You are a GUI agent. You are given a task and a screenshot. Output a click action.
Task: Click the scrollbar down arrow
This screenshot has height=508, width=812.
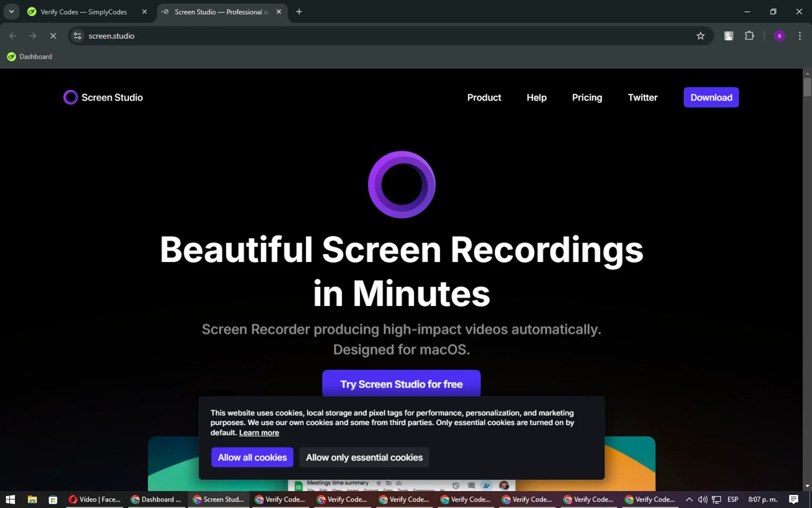pyautogui.click(x=807, y=486)
